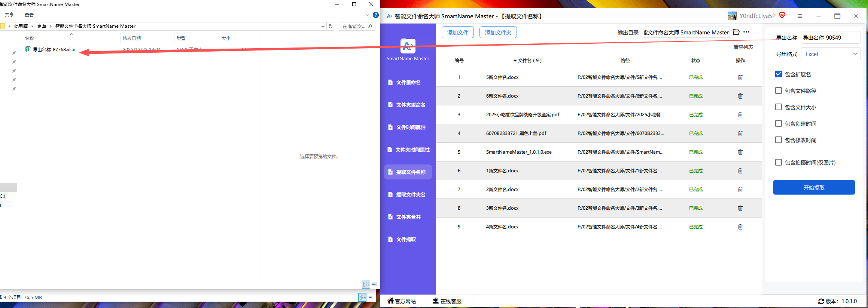Viewport: 868px width, 308px height.
Task: Click the file name SmartNameMaster_1.0.1.0.exe
Action: point(519,152)
